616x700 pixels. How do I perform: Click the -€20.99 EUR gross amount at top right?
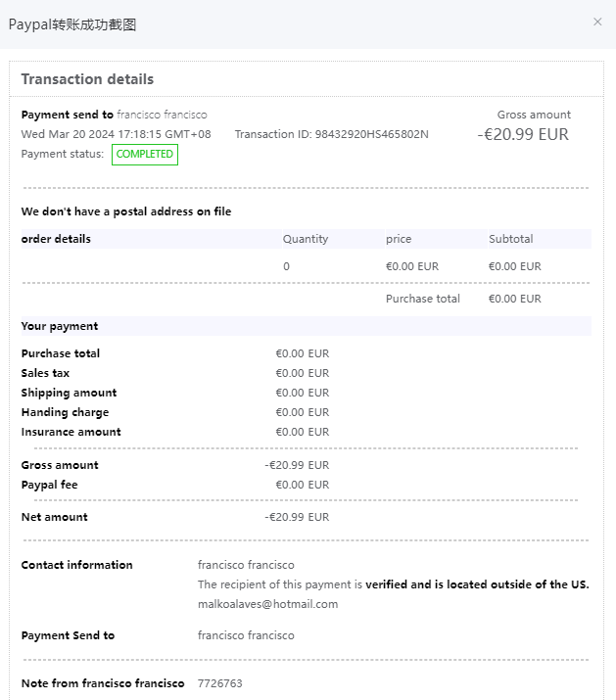pos(523,135)
